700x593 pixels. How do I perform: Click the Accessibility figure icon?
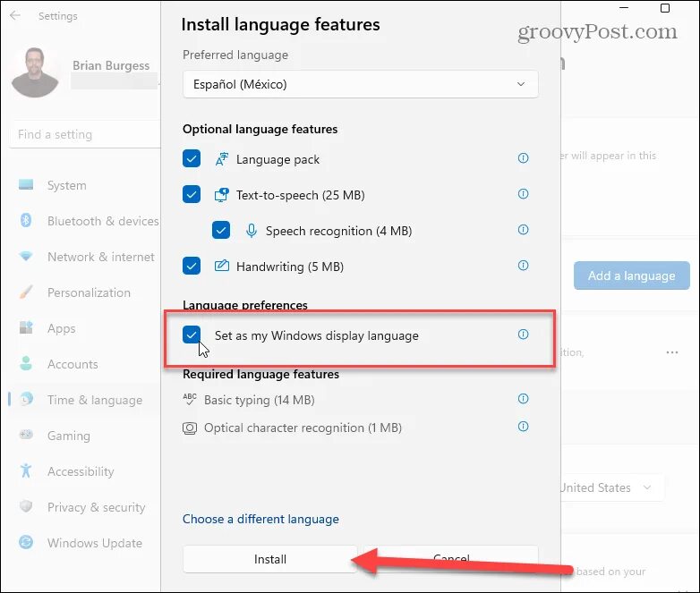(x=26, y=470)
